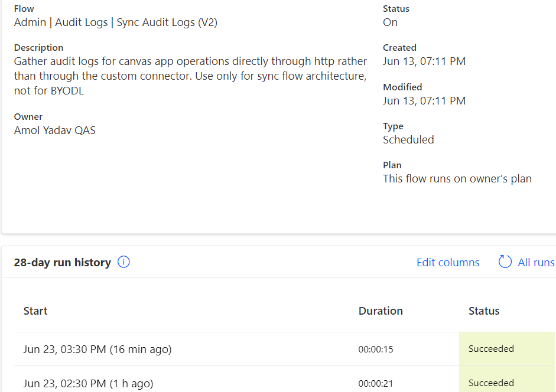Click the plan text about owner's plan

click(x=457, y=178)
